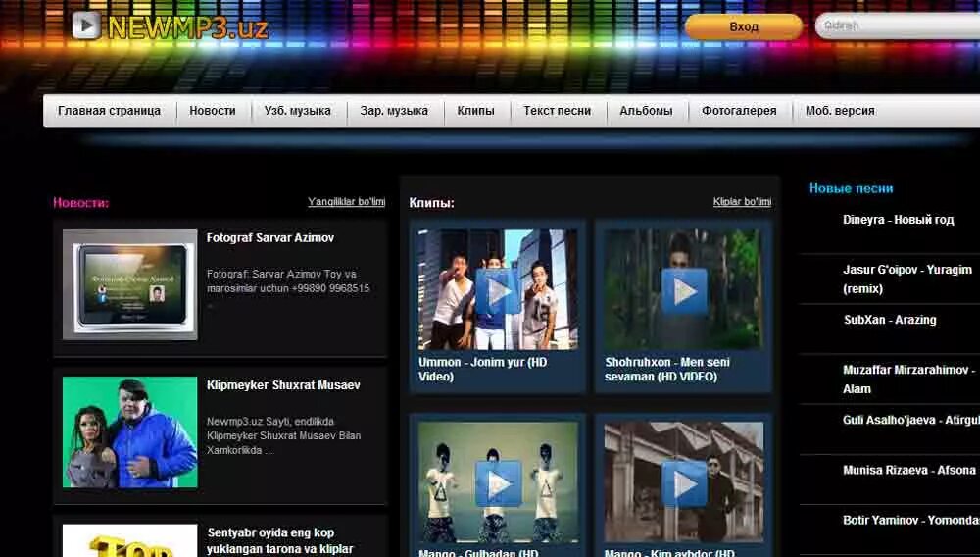Switch to Моб. версия
Viewport: 980px width, 557px height.
coord(840,111)
